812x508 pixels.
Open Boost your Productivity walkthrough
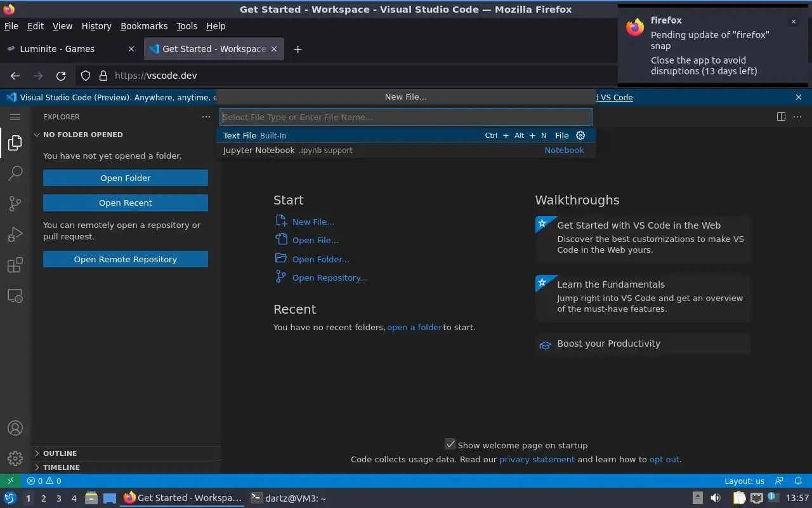[x=643, y=344]
